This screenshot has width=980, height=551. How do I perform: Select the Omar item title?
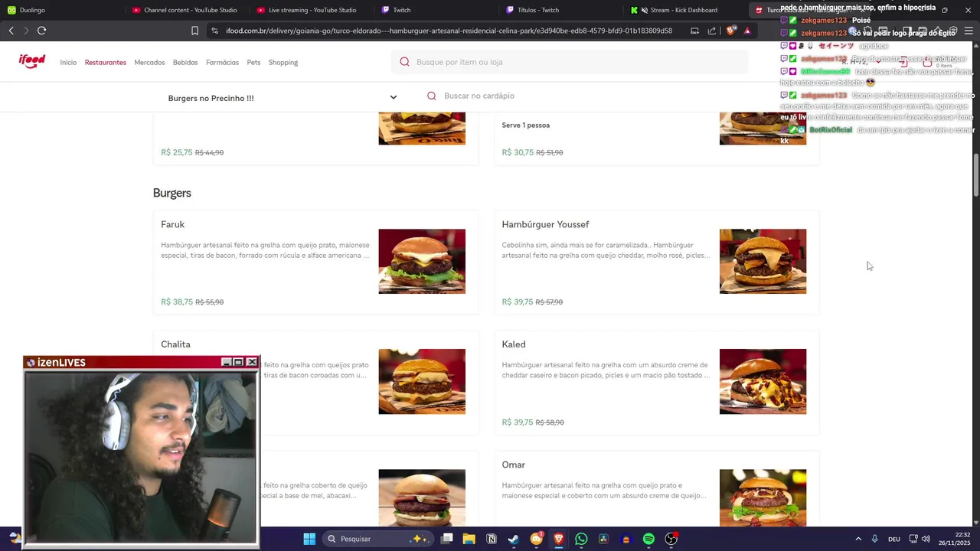(513, 465)
